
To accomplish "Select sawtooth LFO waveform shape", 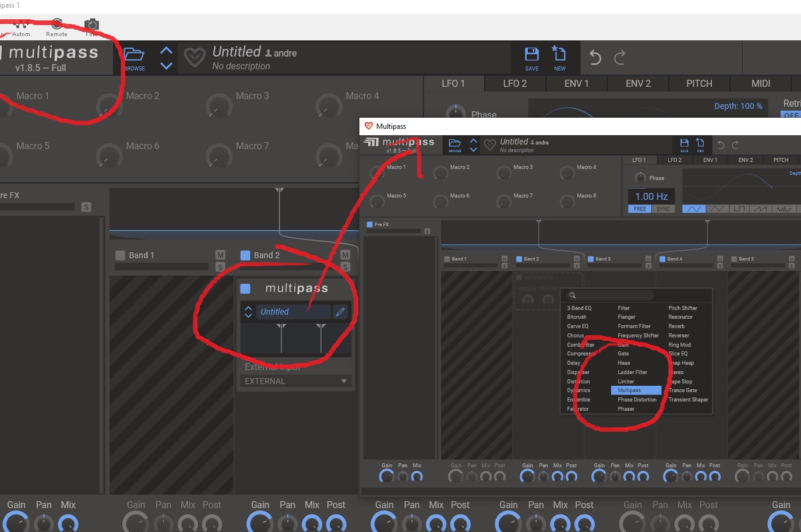I will coord(761,209).
